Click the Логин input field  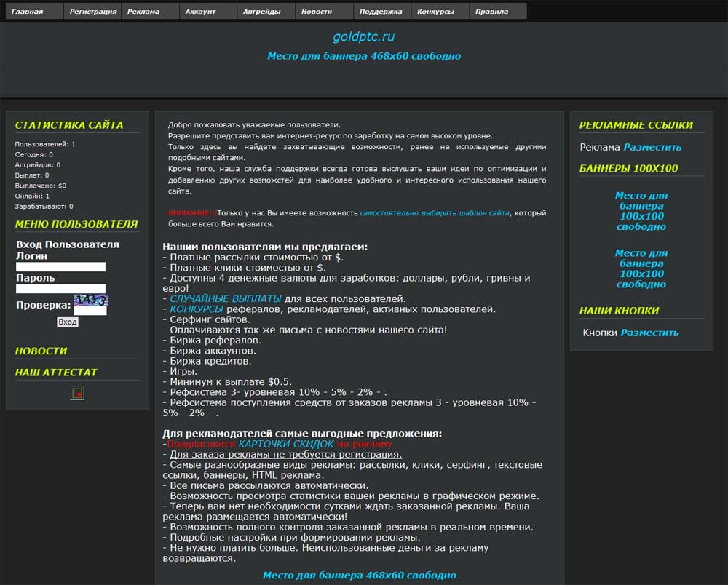coord(61,267)
